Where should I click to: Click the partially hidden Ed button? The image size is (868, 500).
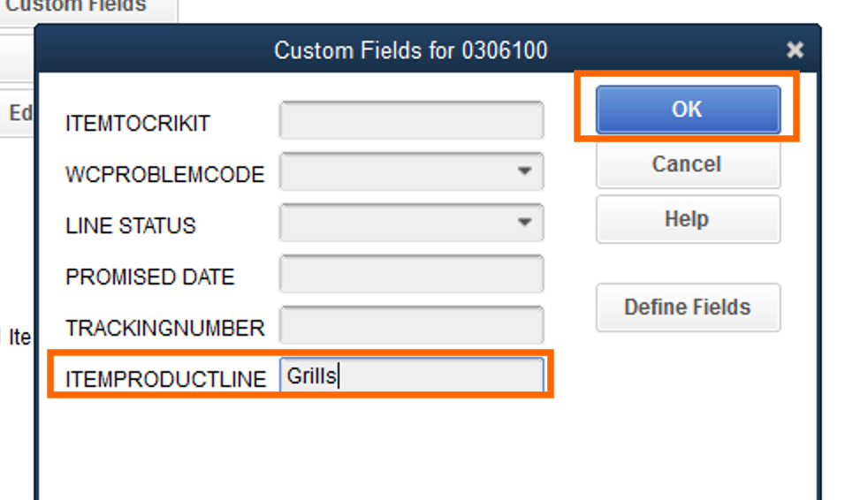(x=19, y=115)
